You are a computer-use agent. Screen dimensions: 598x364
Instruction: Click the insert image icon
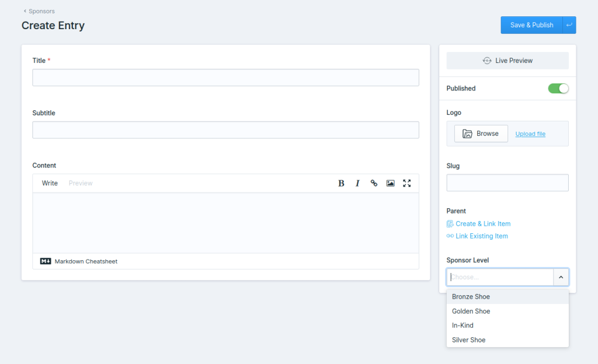[390, 183]
